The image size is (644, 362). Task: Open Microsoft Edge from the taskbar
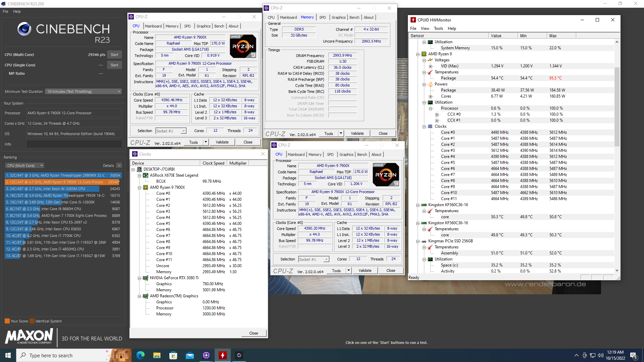point(141,355)
